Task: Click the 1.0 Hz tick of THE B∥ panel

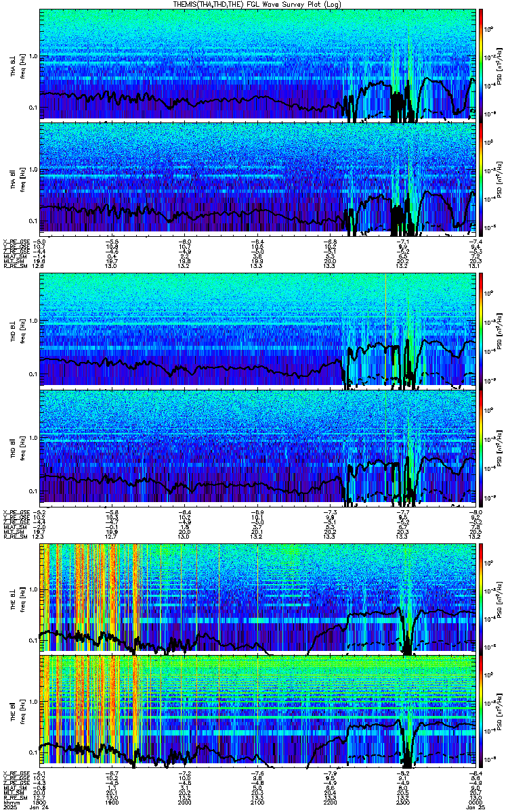Action: (33, 703)
